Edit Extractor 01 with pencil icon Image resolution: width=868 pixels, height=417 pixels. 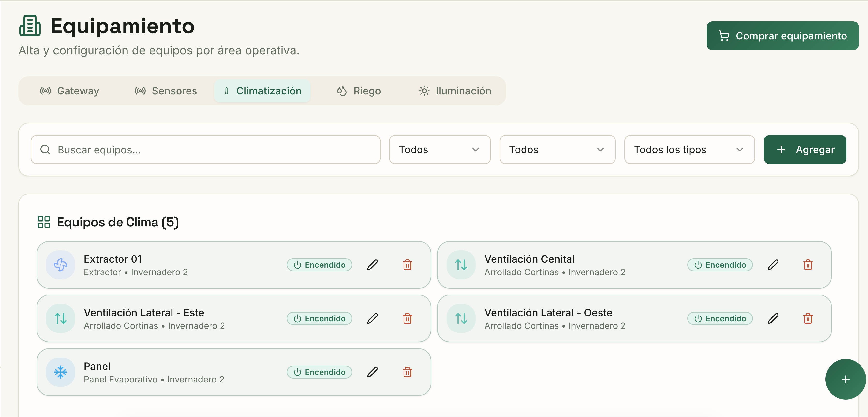[372, 265]
